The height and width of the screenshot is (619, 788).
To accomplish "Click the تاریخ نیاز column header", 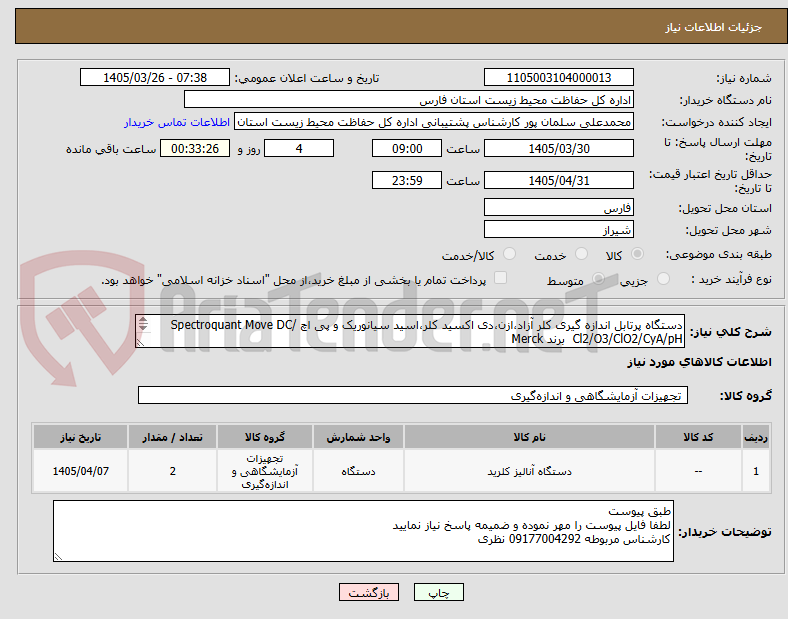I will point(80,437).
